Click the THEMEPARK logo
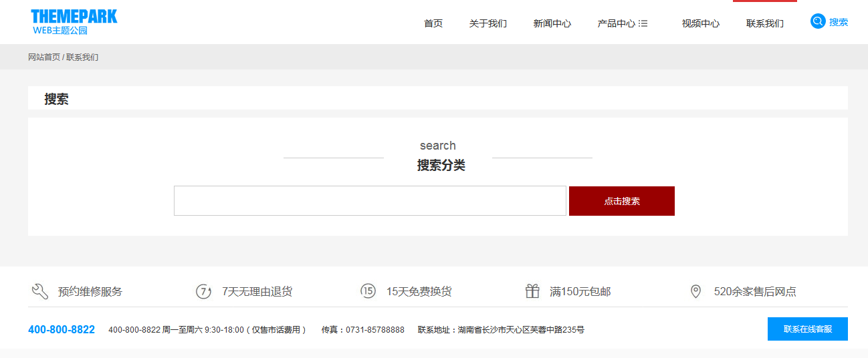Image resolution: width=868 pixels, height=358 pixels. 74,22
